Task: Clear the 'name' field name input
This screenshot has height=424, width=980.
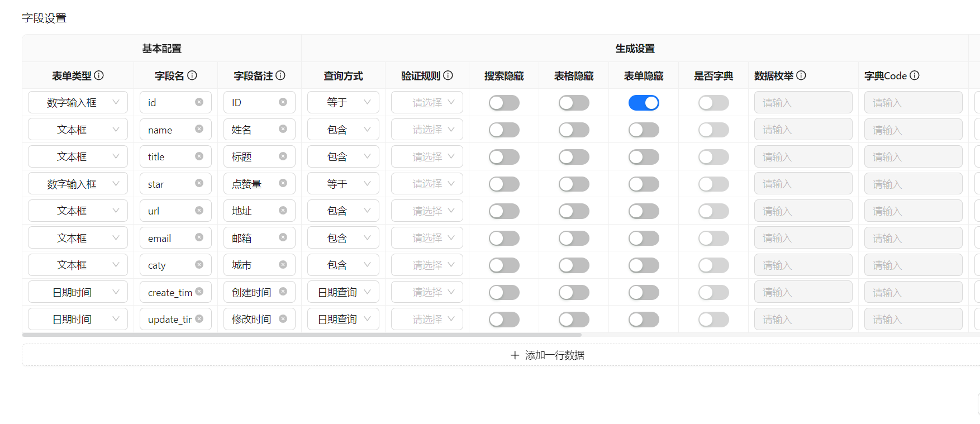Action: (199, 129)
